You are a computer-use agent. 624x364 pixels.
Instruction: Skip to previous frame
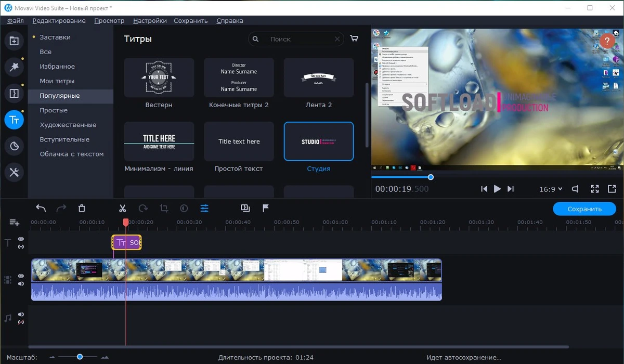point(484,189)
